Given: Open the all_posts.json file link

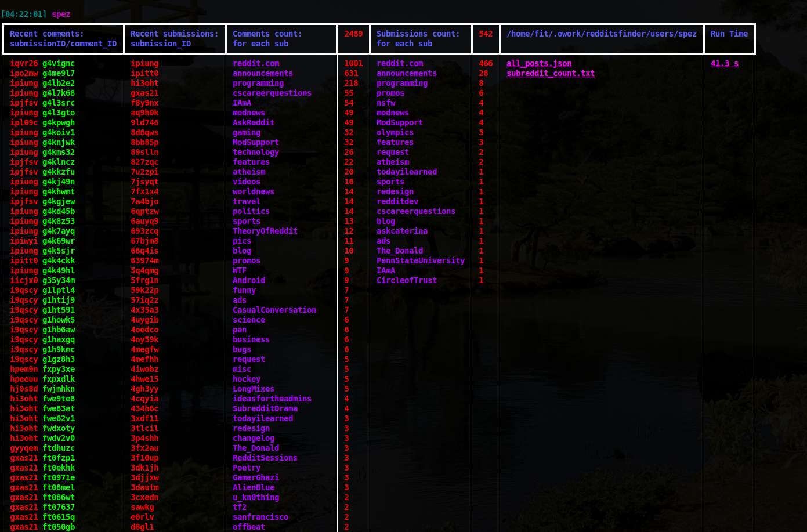Looking at the screenshot, I should pyautogui.click(x=539, y=63).
